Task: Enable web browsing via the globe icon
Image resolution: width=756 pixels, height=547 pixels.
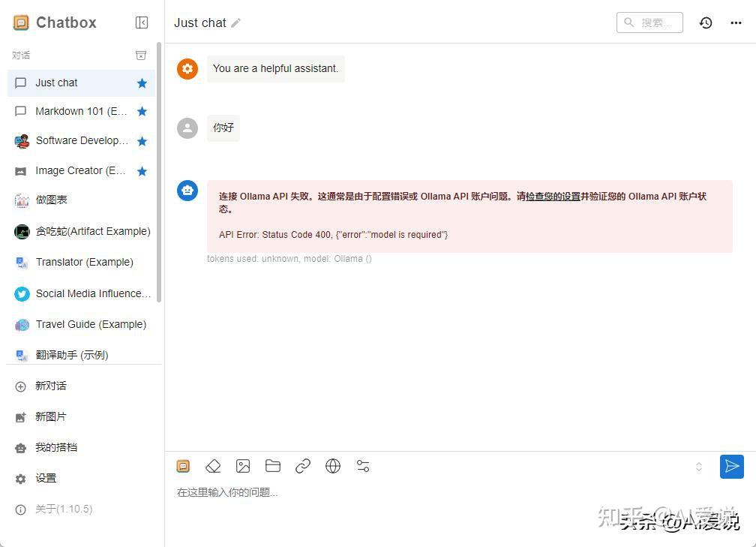Action: coord(332,466)
